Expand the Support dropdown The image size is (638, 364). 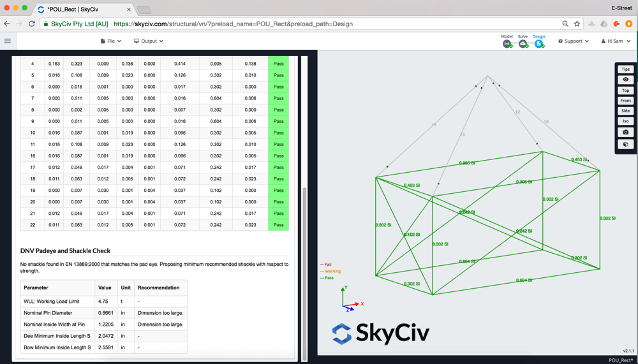pos(574,41)
